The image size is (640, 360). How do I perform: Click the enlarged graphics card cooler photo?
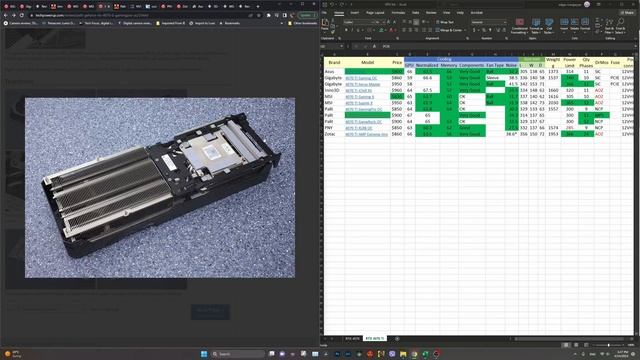160,188
